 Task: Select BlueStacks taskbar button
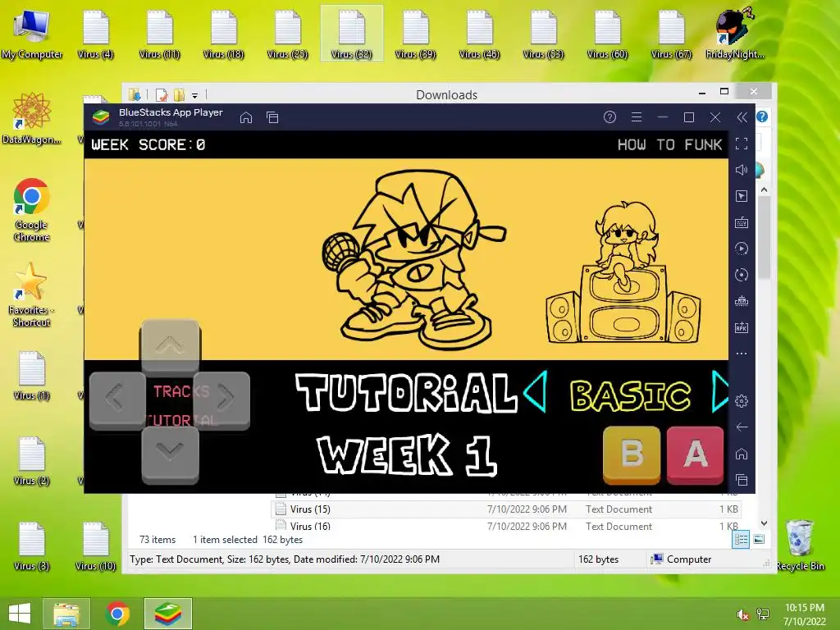[x=168, y=614]
